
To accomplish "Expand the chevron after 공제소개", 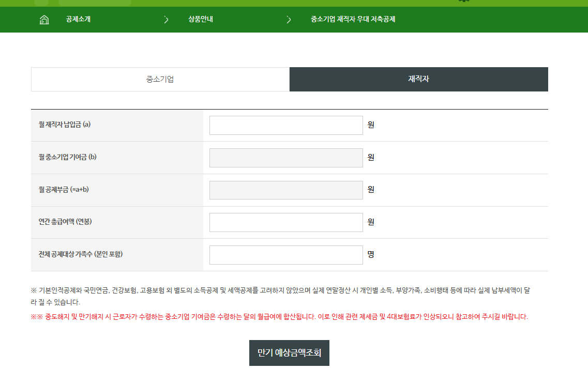I will coord(165,20).
